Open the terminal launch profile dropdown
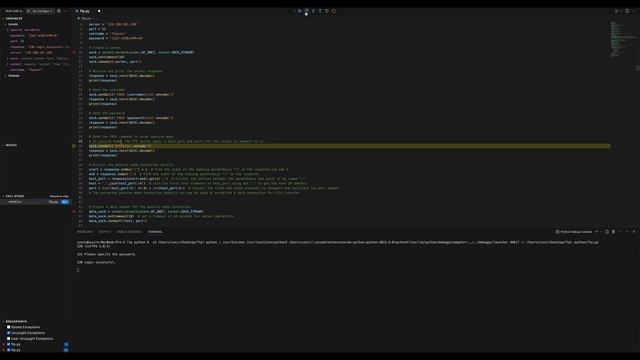The image size is (640, 360). click(x=601, y=231)
